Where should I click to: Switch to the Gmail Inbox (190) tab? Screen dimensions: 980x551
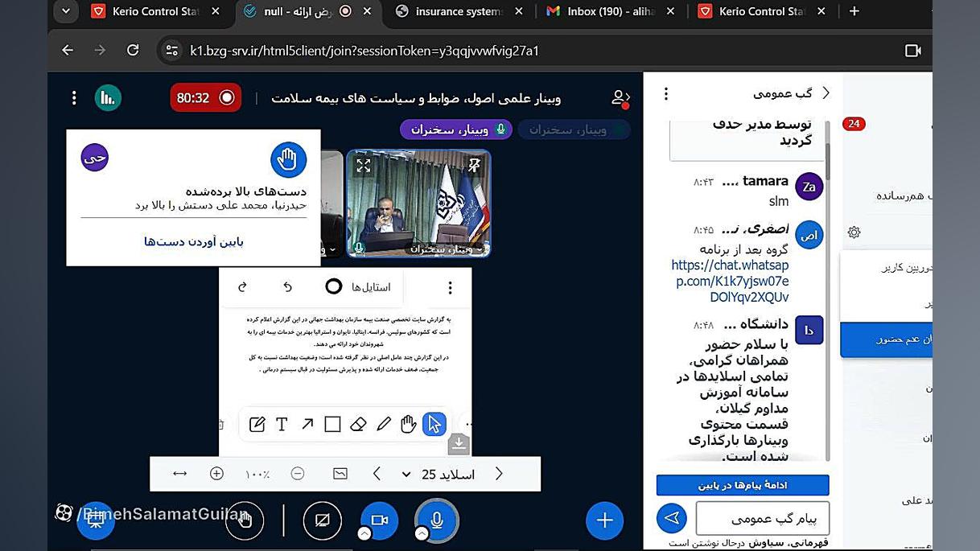610,11
